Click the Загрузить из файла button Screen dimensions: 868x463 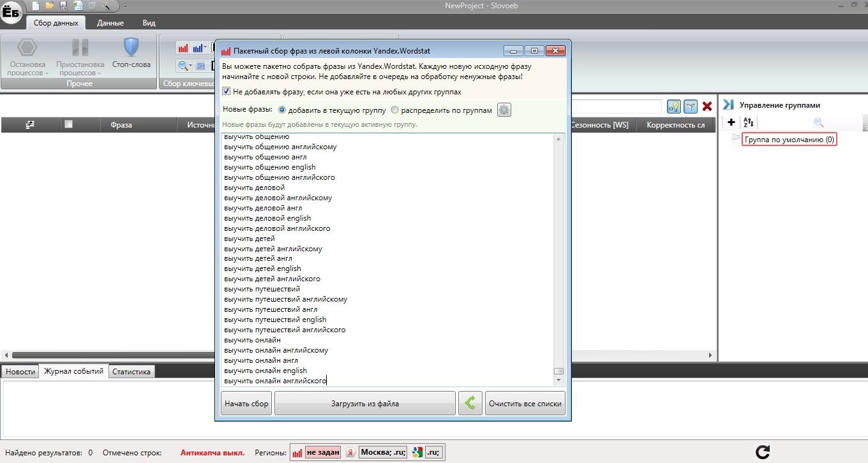[x=365, y=404]
